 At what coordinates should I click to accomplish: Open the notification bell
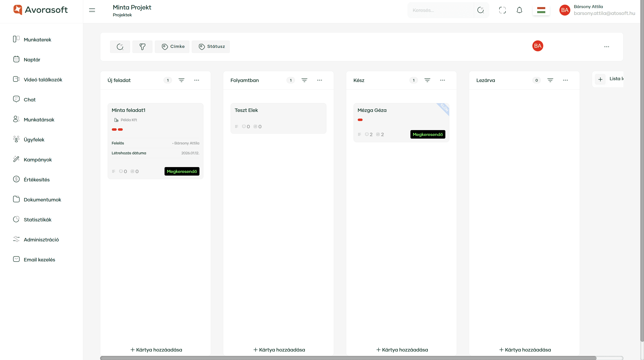519,10
